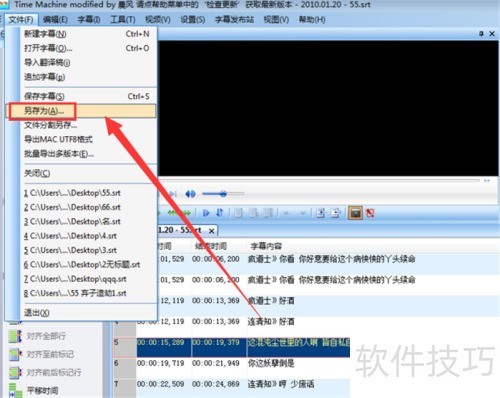500x398 pixels.
Task: Select row 7 text 连清知》哼 少废话
Action: click(281, 384)
